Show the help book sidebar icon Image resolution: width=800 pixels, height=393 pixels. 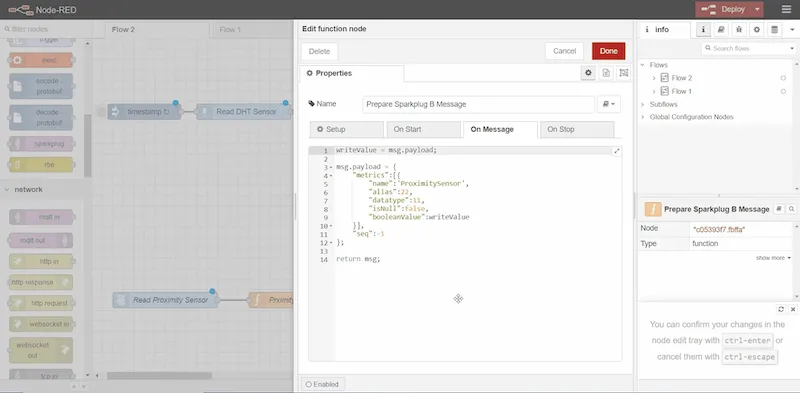pyautogui.click(x=721, y=30)
